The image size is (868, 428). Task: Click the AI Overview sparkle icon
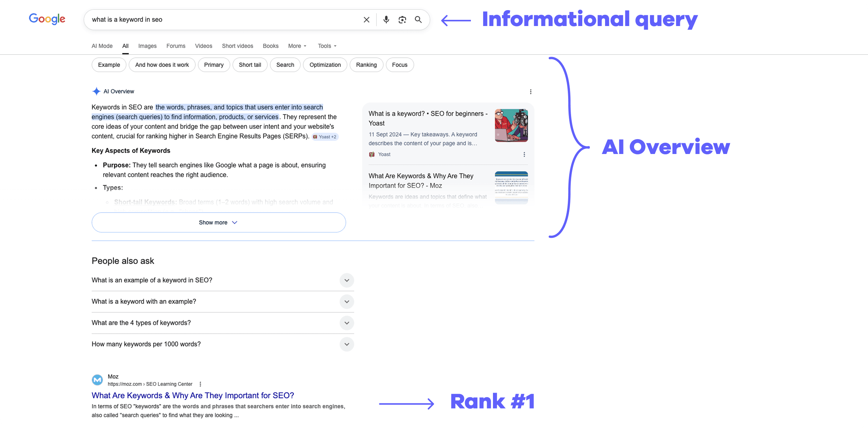pyautogui.click(x=96, y=91)
